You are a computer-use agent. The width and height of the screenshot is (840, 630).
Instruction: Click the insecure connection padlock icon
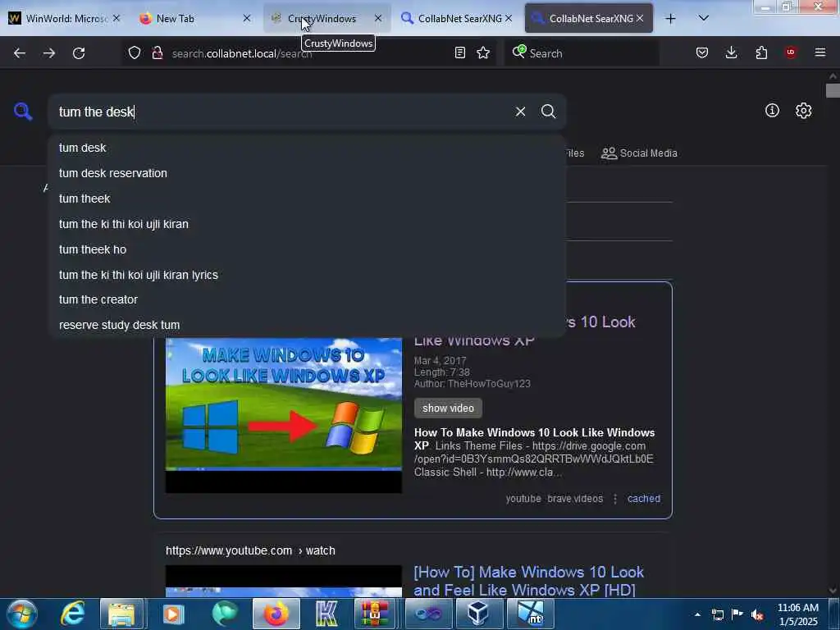point(157,52)
